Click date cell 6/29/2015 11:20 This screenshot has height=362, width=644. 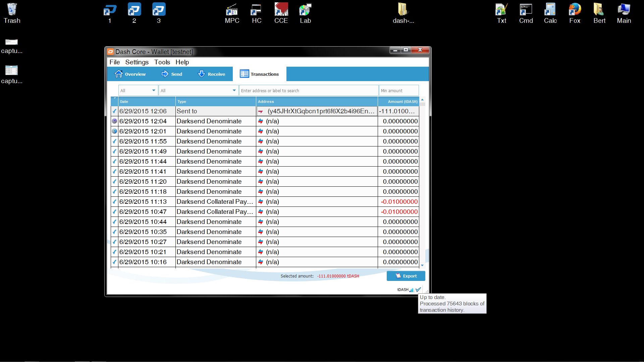click(147, 181)
